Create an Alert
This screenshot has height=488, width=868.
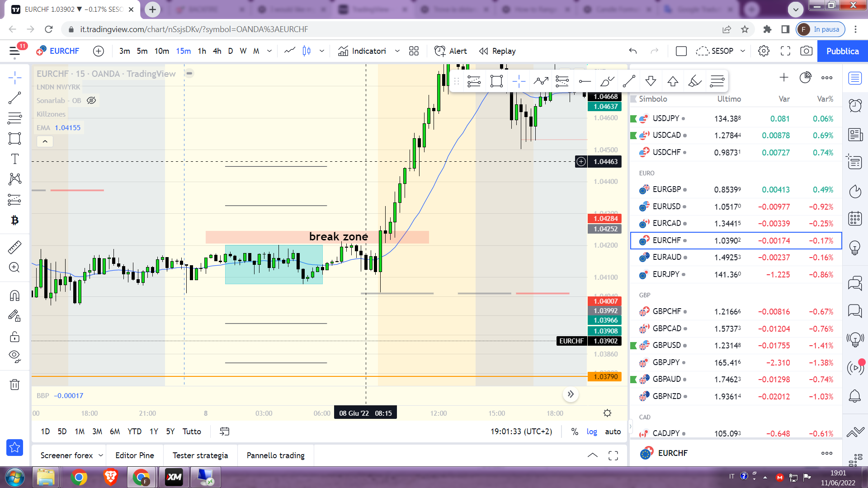point(451,51)
